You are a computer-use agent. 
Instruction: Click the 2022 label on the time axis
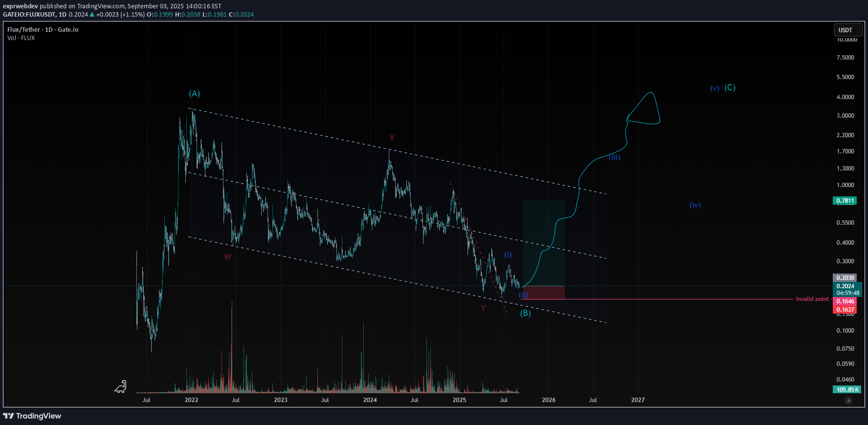click(191, 400)
